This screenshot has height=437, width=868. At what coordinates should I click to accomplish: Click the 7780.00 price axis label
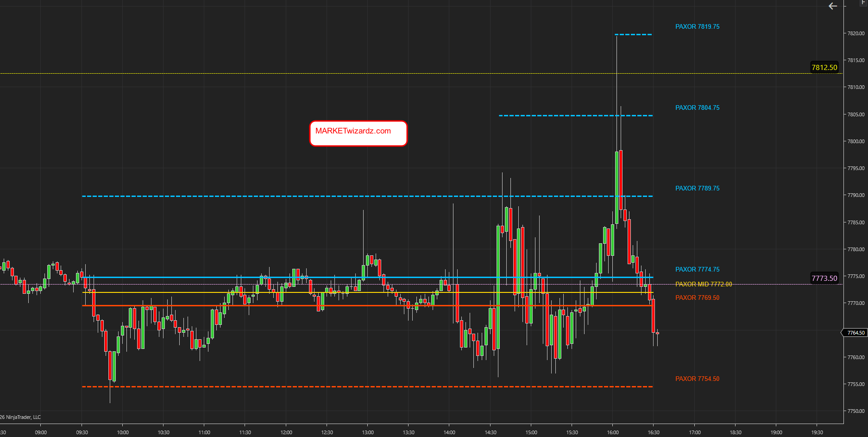pos(856,249)
